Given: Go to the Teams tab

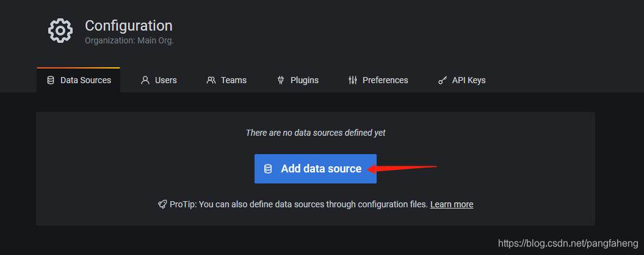Looking at the screenshot, I should [x=226, y=80].
